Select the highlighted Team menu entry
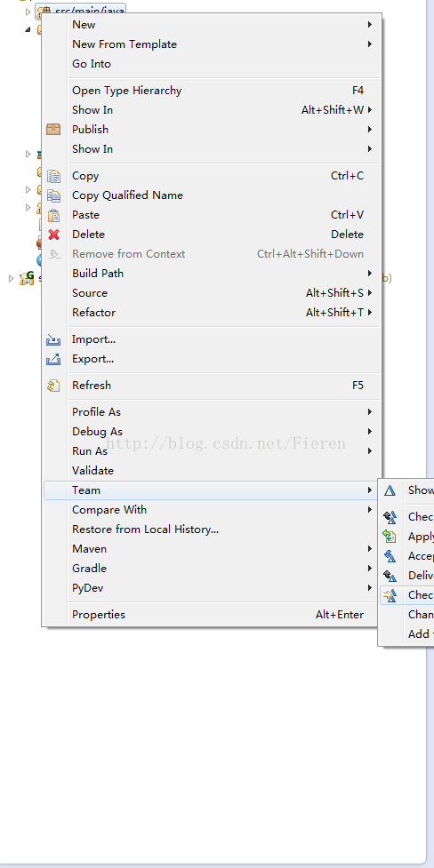 pos(212,490)
